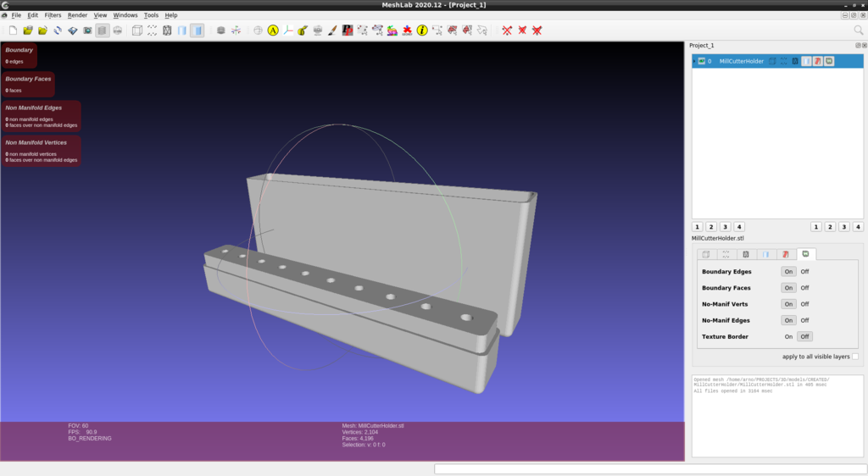Open the Windows menu

(x=125, y=15)
